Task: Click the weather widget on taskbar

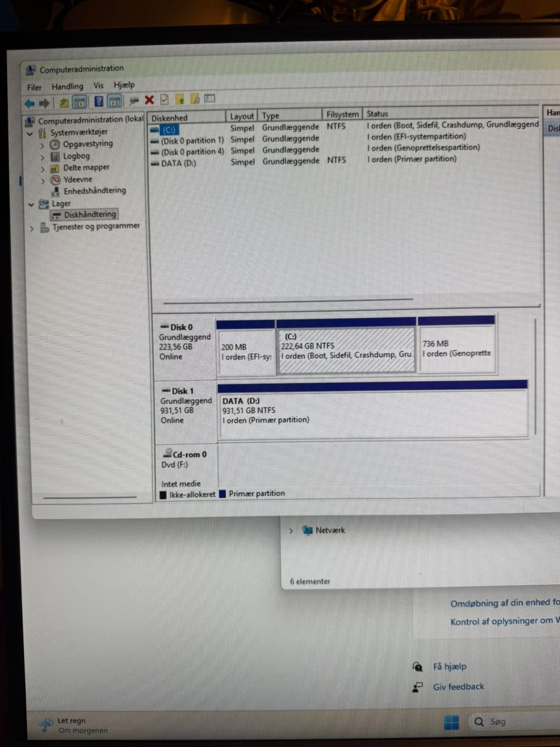Action: (x=72, y=725)
